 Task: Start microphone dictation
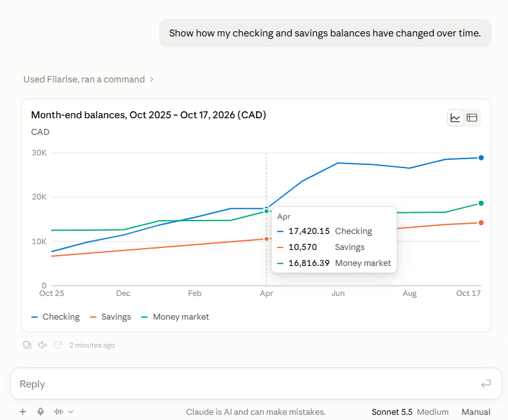click(40, 412)
